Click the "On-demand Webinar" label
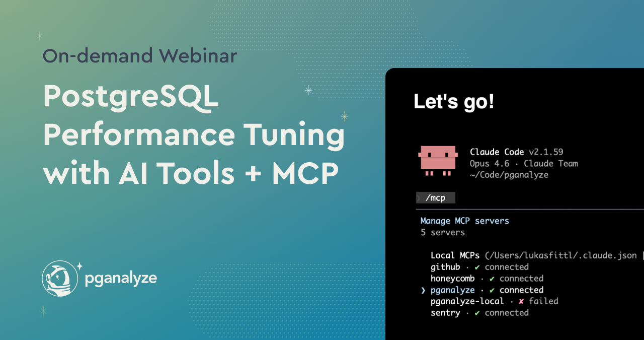This screenshot has width=644, height=340. [140, 56]
